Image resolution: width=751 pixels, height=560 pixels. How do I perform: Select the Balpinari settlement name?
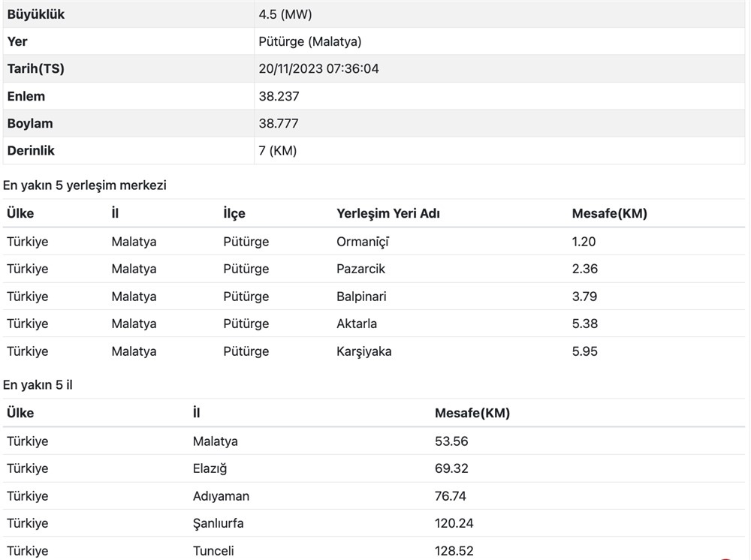(x=361, y=297)
